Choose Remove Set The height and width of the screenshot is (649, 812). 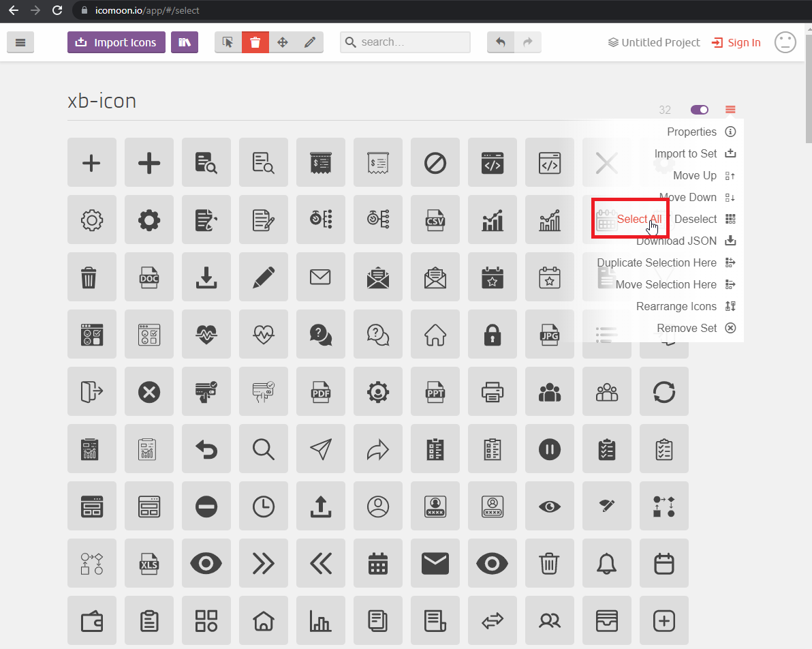coord(696,328)
